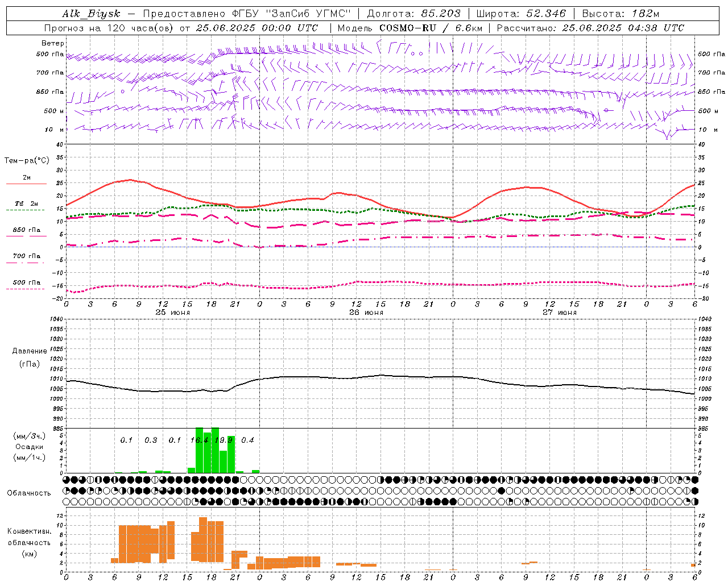The width and height of the screenshot is (728, 582).
Task: Click the station title Alk_Biysk
Action: coord(91,14)
